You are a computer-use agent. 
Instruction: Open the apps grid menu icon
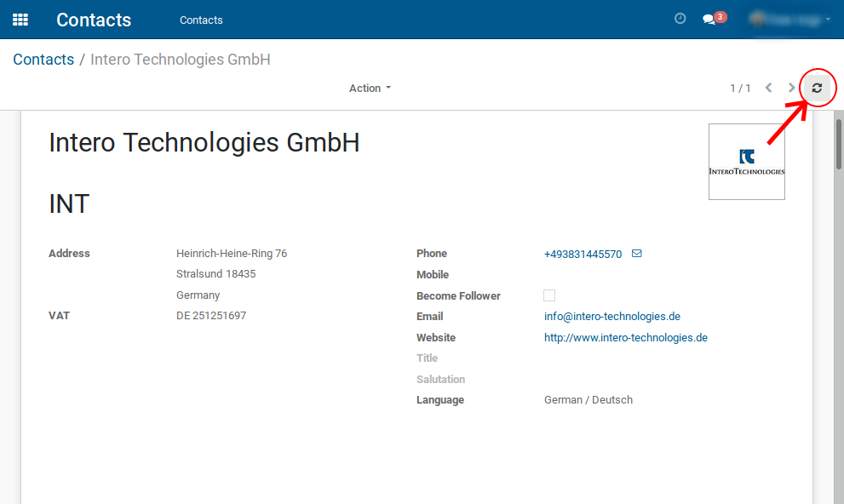pyautogui.click(x=20, y=20)
